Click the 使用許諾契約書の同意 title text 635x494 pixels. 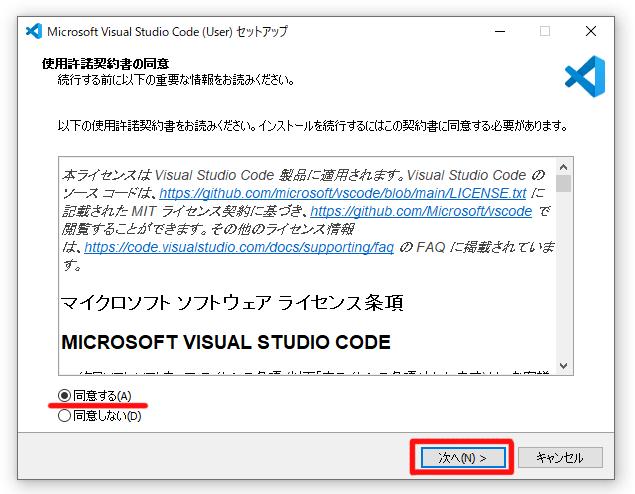(x=105, y=64)
